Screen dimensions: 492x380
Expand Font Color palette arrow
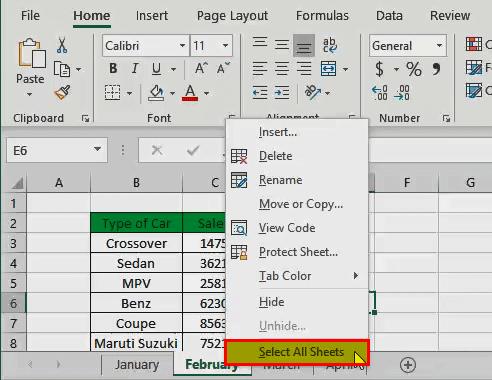pos(207,93)
